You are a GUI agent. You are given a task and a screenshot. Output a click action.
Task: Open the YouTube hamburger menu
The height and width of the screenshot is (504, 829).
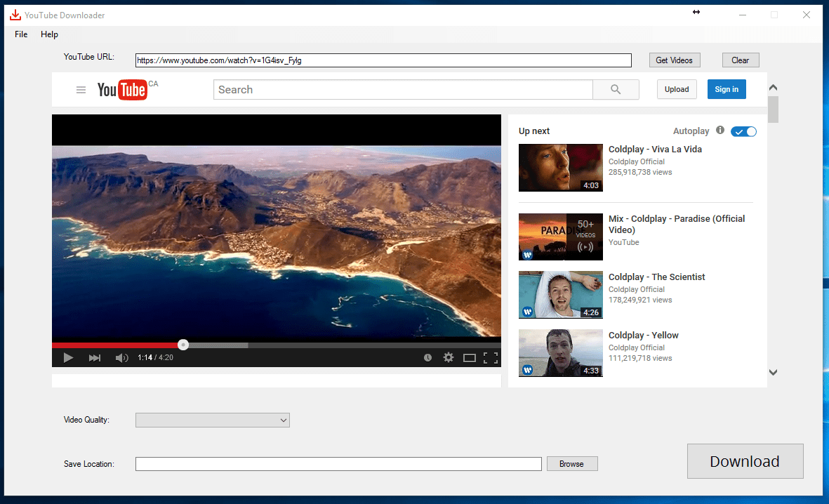(x=81, y=89)
